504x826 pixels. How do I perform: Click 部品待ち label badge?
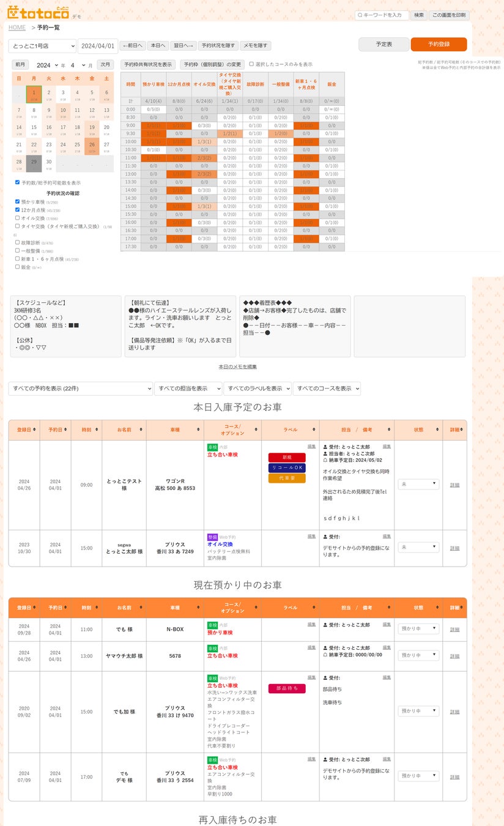pyautogui.click(x=287, y=688)
